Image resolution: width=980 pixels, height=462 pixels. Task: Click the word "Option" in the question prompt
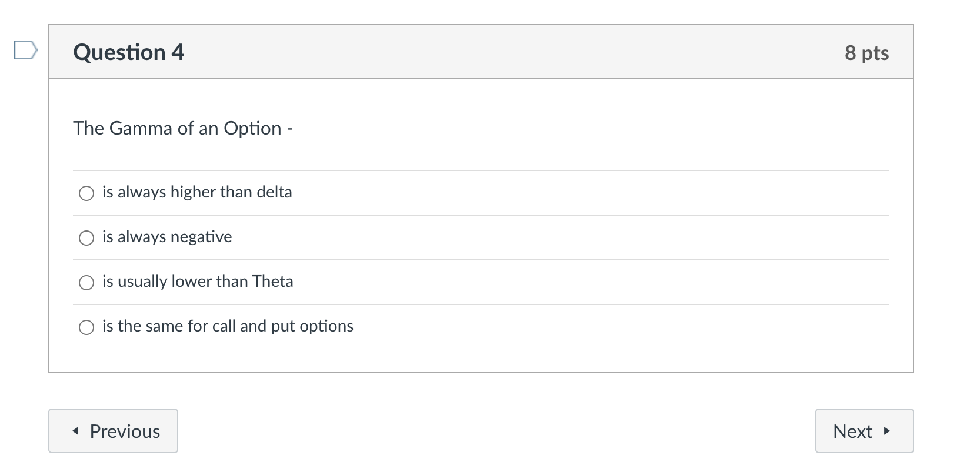pyautogui.click(x=252, y=128)
